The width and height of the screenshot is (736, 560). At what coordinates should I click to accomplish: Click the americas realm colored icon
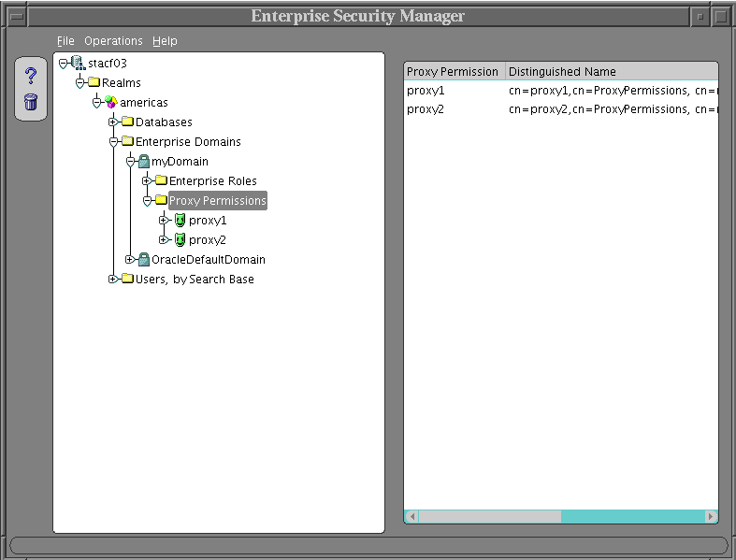(x=111, y=102)
